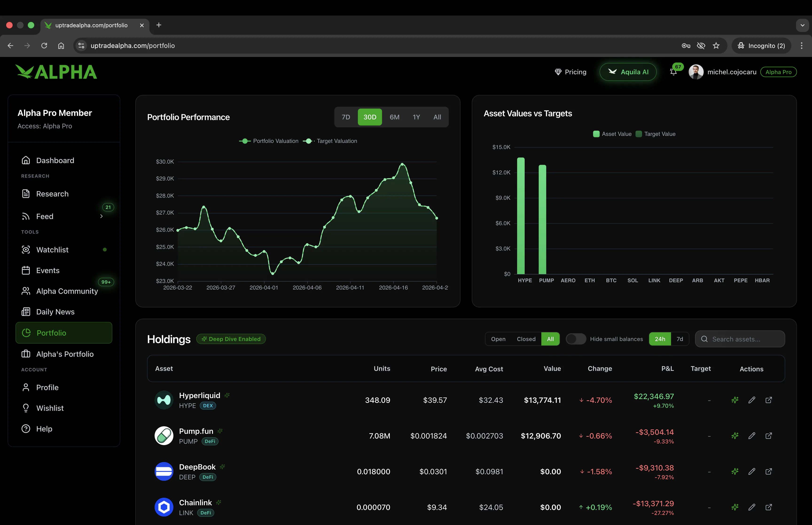
Task: Open the password key icon in address bar
Action: 686,46
